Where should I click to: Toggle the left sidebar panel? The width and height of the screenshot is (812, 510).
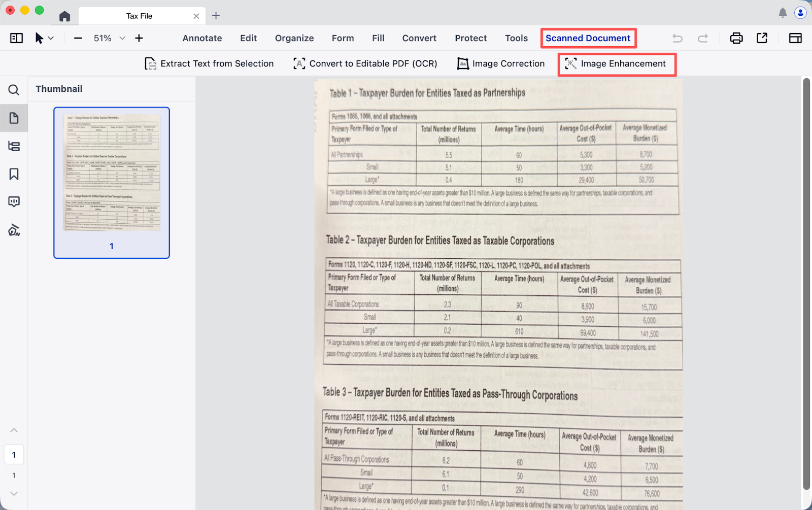(x=16, y=38)
